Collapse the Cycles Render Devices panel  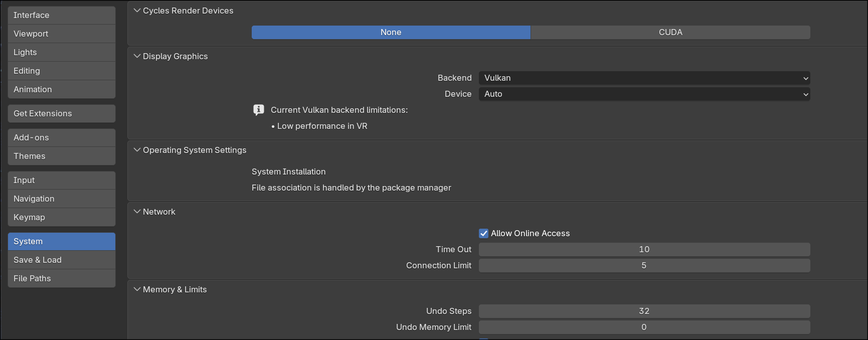(137, 11)
